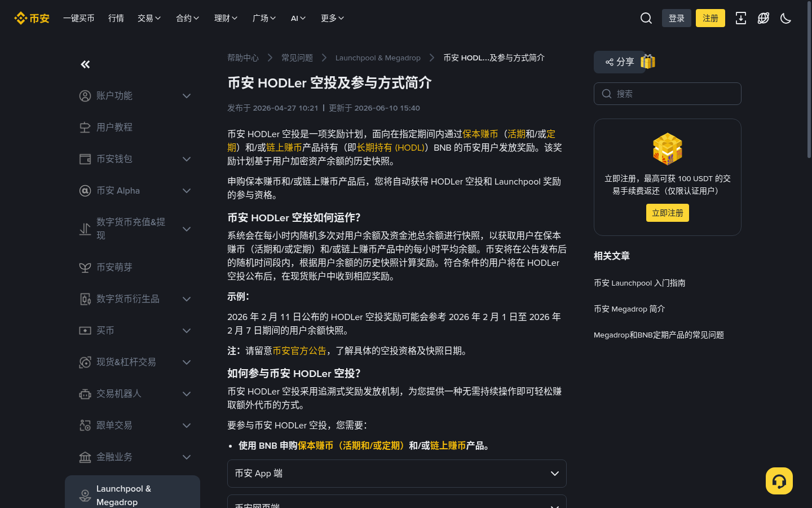812x508 pixels.
Task: Expand the 交易机器人 chevron
Action: [187, 394]
